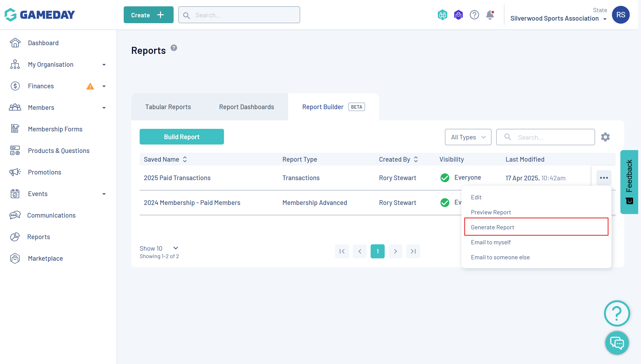Click the Build Report button
This screenshot has width=641, height=364.
point(182,137)
